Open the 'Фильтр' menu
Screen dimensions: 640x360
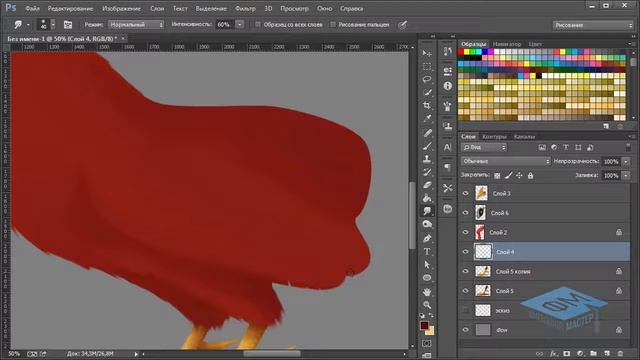[x=245, y=9]
